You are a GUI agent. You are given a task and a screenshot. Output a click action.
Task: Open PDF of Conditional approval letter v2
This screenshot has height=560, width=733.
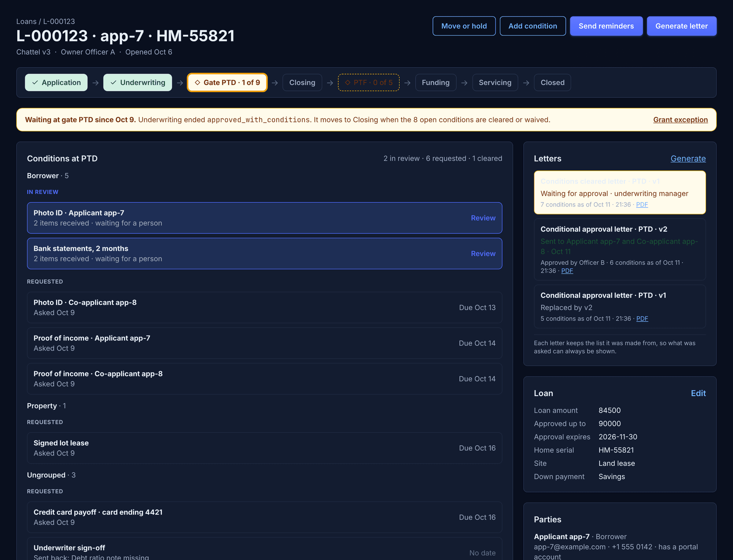pos(567,271)
